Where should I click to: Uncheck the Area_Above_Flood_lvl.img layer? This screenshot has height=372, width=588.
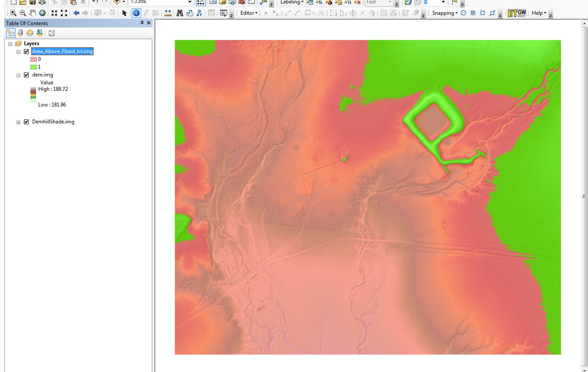pos(26,51)
